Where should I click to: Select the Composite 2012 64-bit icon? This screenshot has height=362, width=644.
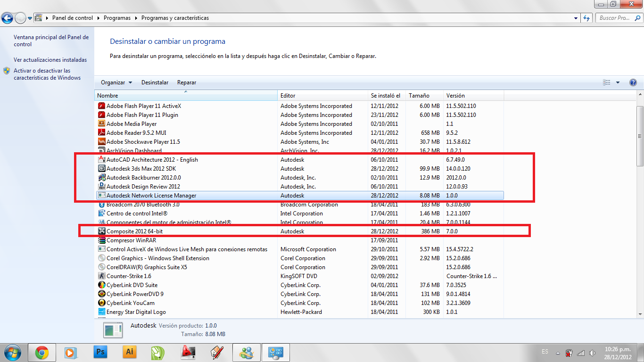(101, 231)
